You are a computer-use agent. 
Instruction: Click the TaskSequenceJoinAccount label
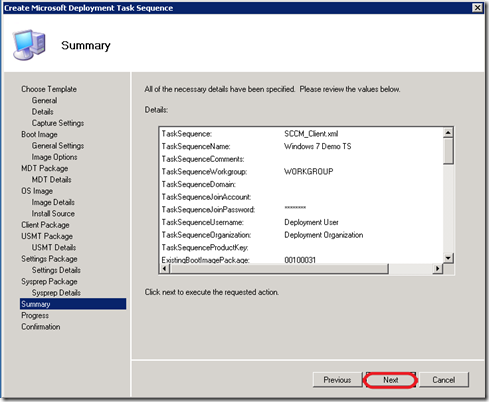pyautogui.click(x=206, y=197)
